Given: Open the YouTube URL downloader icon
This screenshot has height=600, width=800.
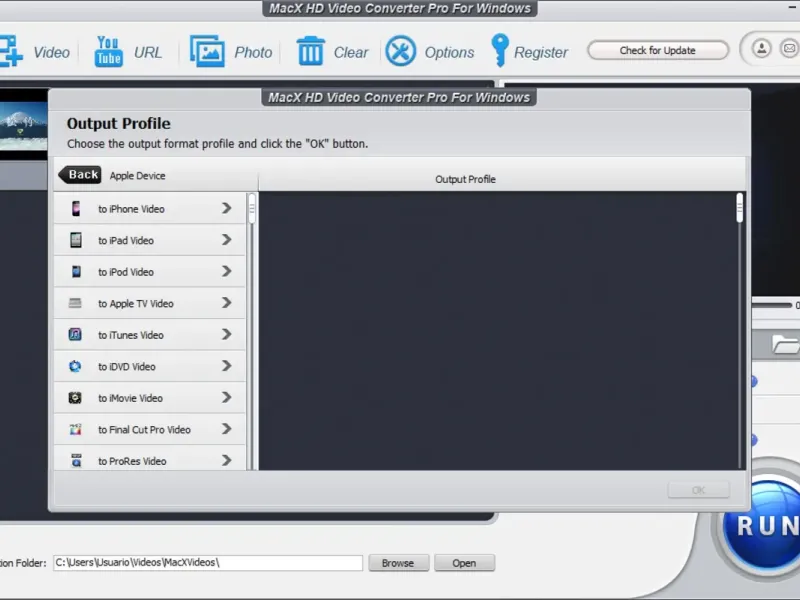Looking at the screenshot, I should coord(108,51).
